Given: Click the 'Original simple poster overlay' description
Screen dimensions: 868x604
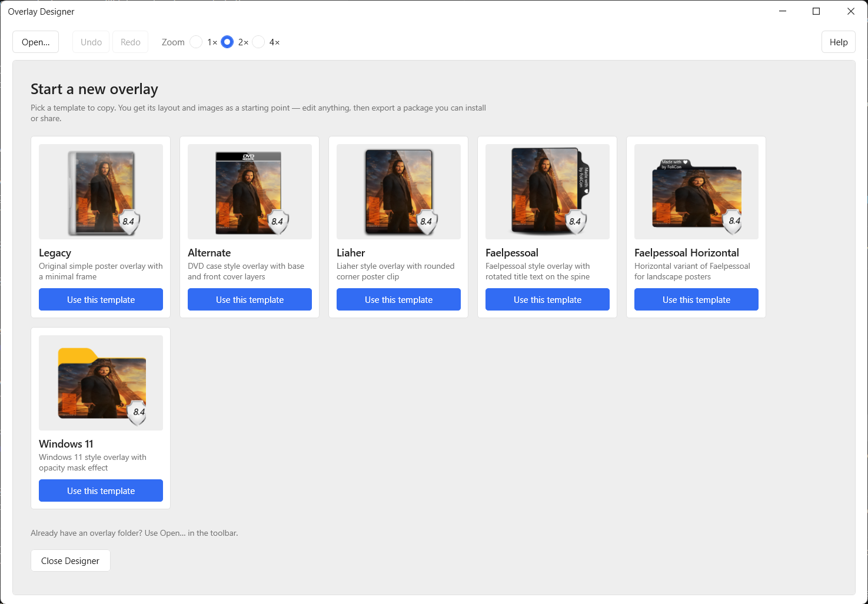Looking at the screenshot, I should click(x=101, y=271).
